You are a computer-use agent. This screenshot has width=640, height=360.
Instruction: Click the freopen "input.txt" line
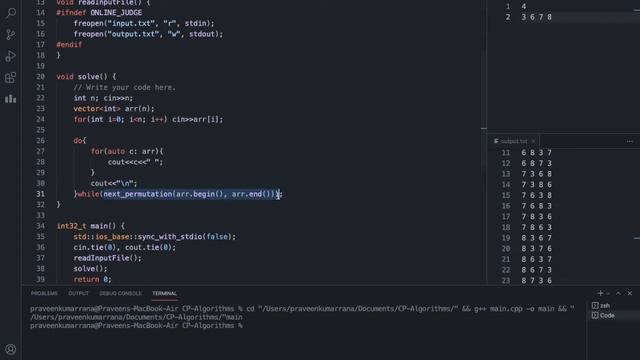point(144,23)
